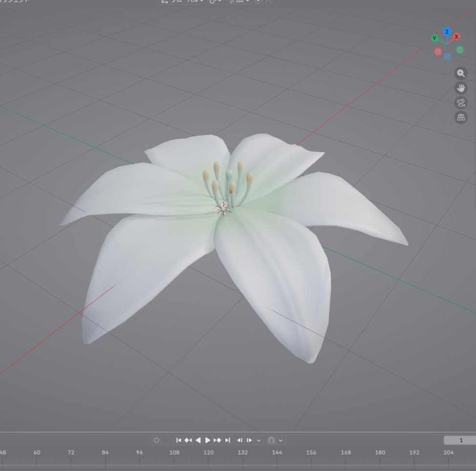This screenshot has width=476, height=471.
Task: Open the dropdown next to frame step buttons
Action: (259, 440)
